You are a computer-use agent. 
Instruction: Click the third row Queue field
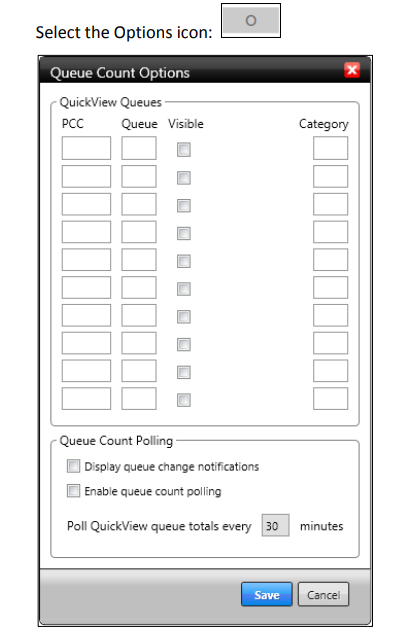point(139,204)
